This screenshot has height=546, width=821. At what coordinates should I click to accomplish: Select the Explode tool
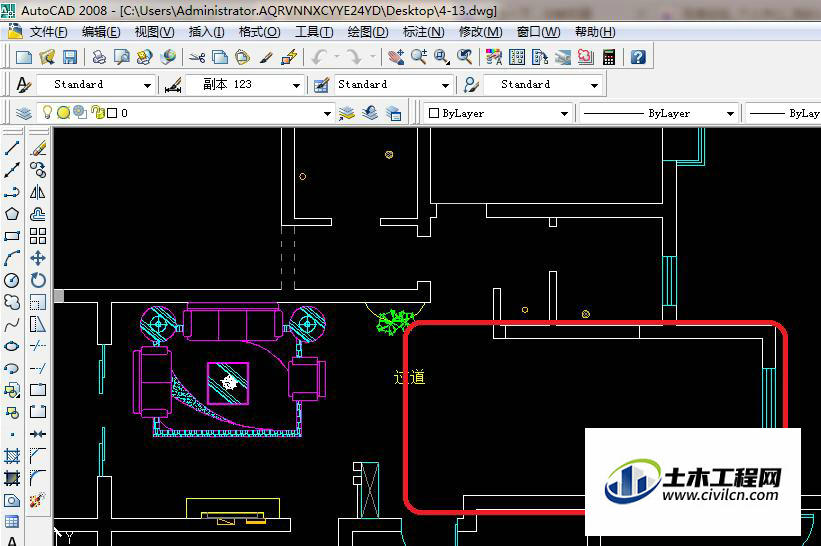(38, 500)
